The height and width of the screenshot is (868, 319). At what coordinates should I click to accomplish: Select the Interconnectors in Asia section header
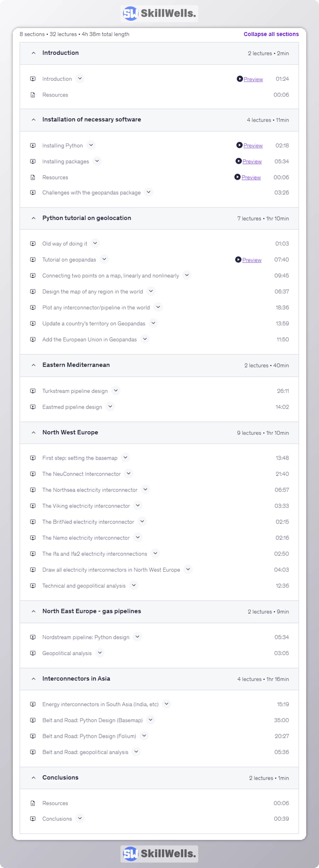tap(76, 679)
